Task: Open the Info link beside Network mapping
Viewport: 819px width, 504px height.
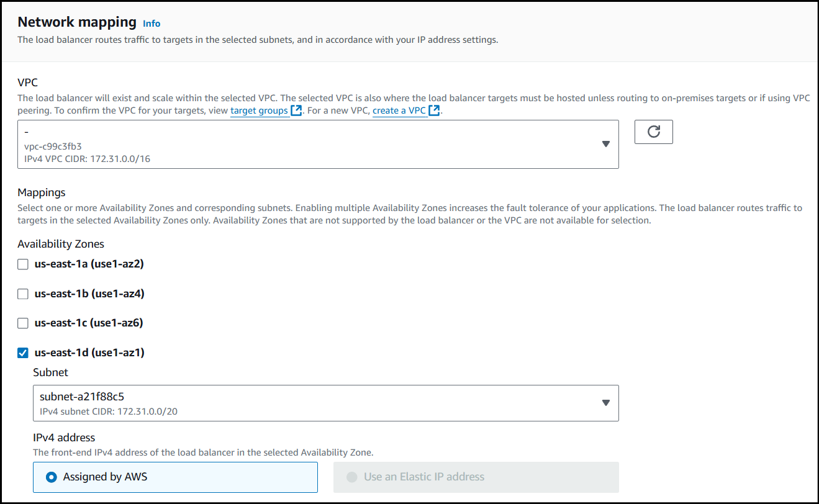Action: pyautogui.click(x=152, y=24)
